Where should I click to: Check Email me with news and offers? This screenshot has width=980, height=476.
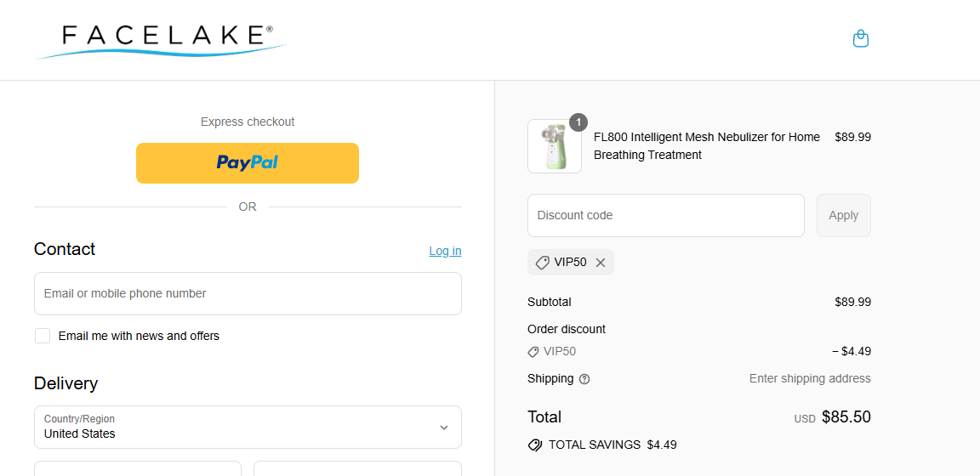(x=43, y=336)
